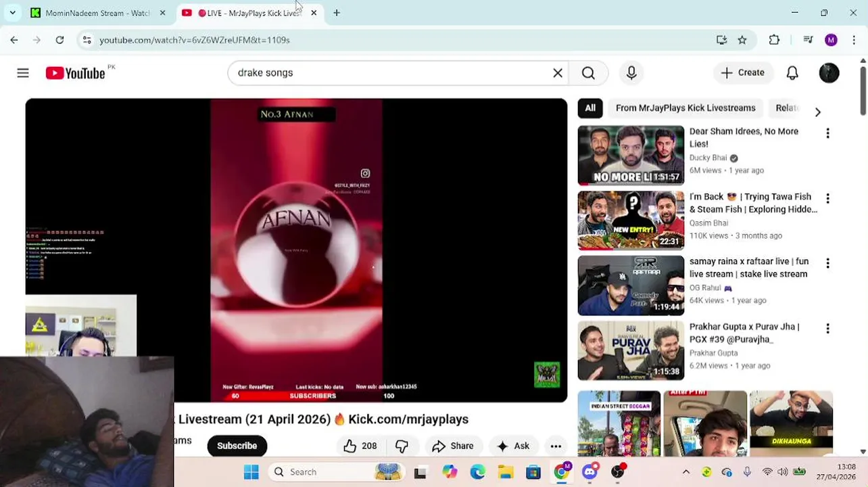This screenshot has height=487, width=868.
Task: Open the media controls icon in Chrome toolbar
Action: coord(808,40)
